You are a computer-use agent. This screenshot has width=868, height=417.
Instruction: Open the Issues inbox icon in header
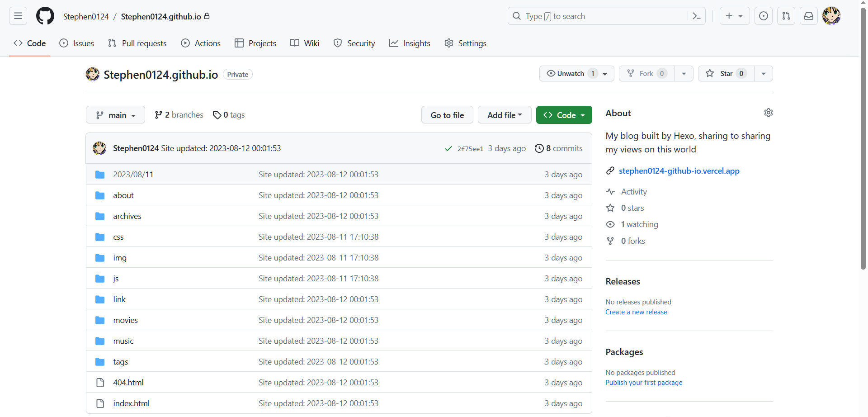coord(764,16)
